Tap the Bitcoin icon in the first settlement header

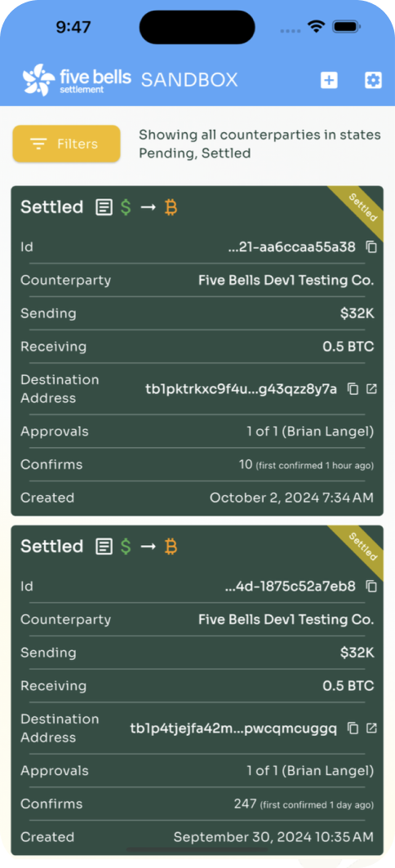click(x=171, y=207)
